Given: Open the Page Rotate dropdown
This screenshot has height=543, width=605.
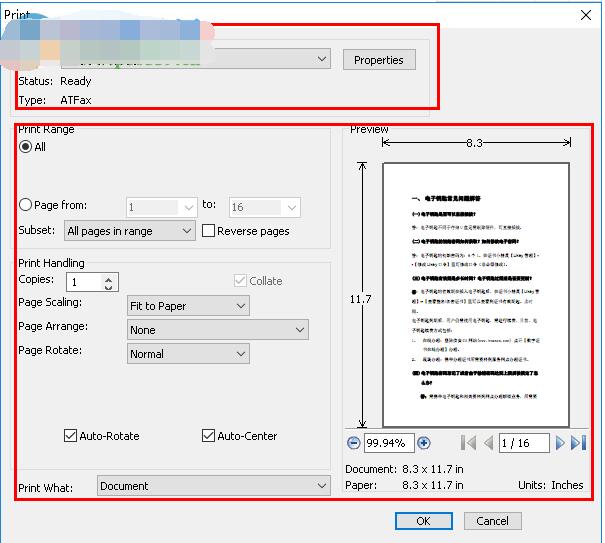Looking at the screenshot, I should click(x=188, y=354).
